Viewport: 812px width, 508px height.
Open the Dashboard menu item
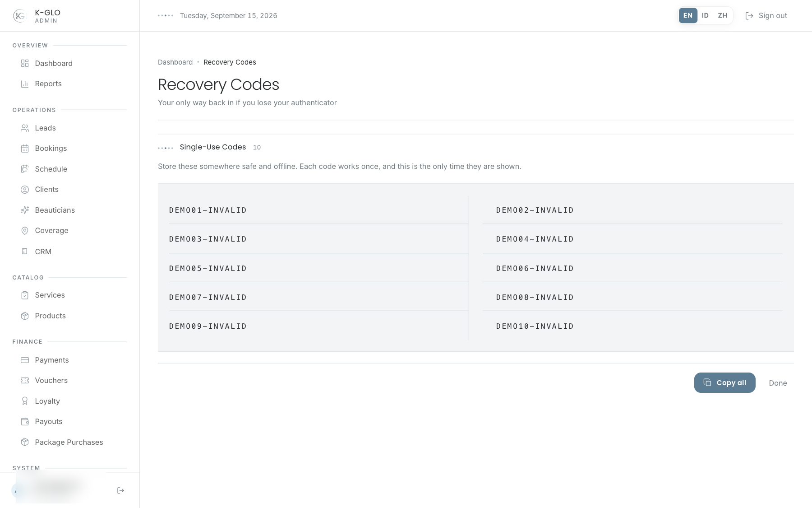coord(69,63)
